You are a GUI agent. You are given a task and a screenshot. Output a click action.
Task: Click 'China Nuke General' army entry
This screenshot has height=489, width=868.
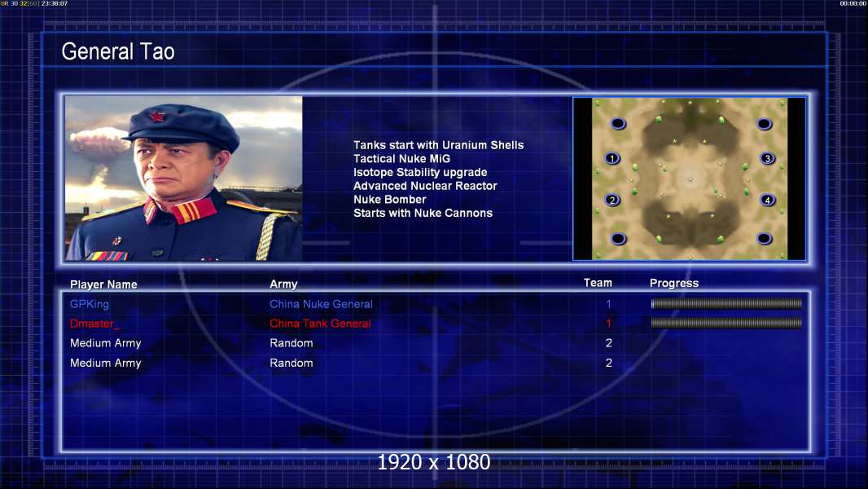tap(321, 304)
